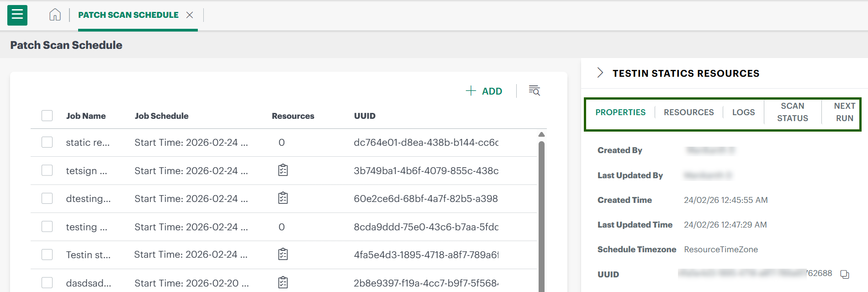Check the checkbox for the static re job
Screen dimensions: 868x292
pos(47,142)
